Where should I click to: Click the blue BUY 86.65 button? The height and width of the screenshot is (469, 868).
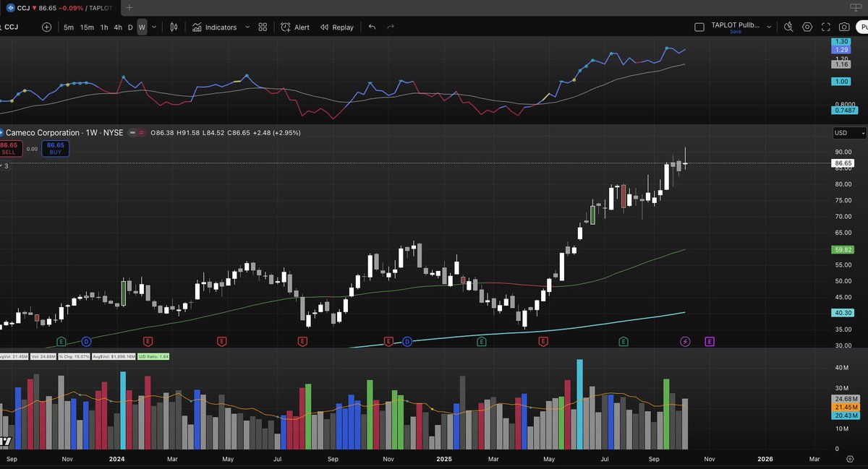[56, 149]
